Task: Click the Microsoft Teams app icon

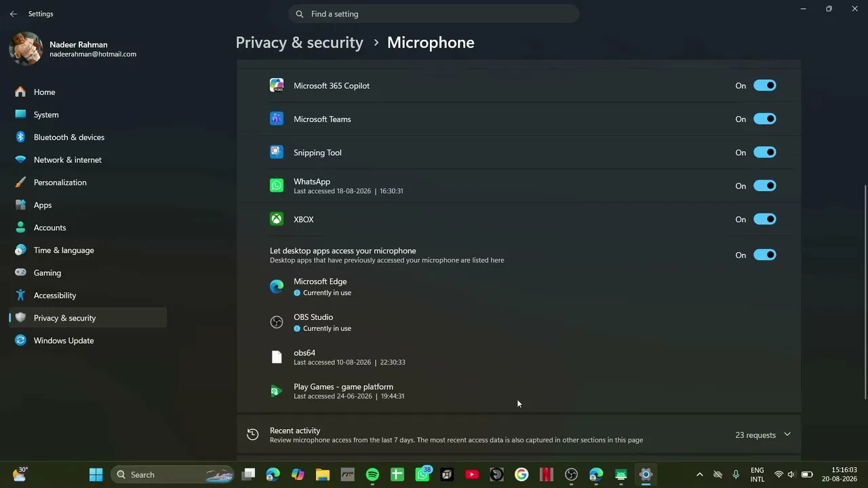Action: (x=277, y=119)
